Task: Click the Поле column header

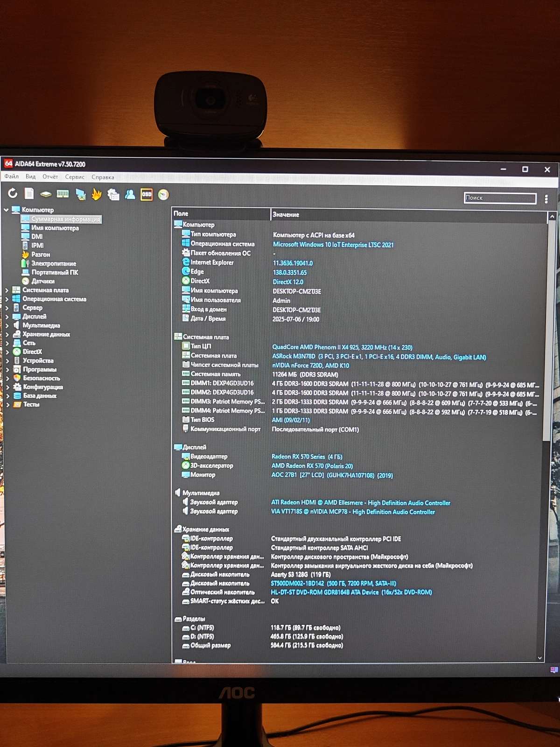Action: (x=221, y=213)
